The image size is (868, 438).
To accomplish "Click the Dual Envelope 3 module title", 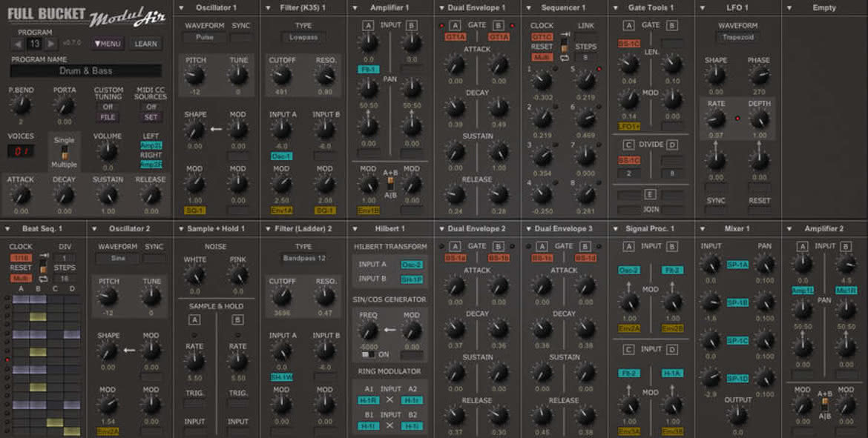I will point(564,228).
